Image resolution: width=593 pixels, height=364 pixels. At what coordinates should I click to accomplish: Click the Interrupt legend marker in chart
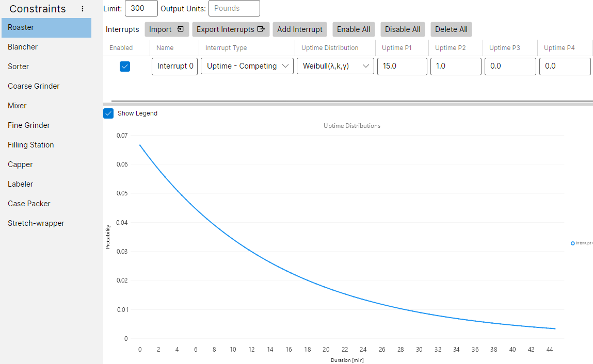(x=573, y=243)
